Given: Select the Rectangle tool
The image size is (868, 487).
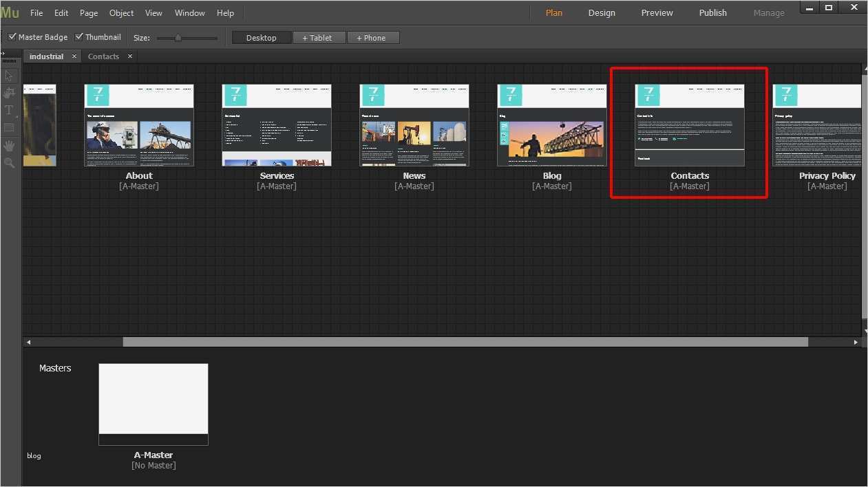Looking at the screenshot, I should coord(9,127).
